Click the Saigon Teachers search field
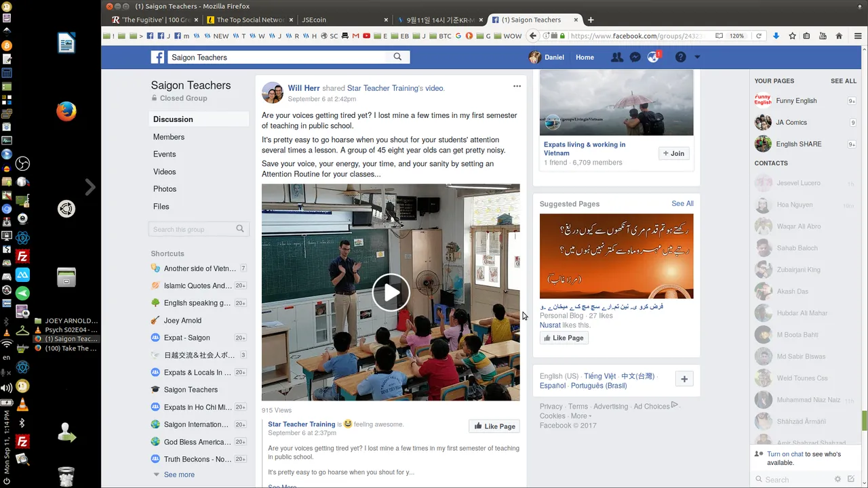 (x=277, y=58)
